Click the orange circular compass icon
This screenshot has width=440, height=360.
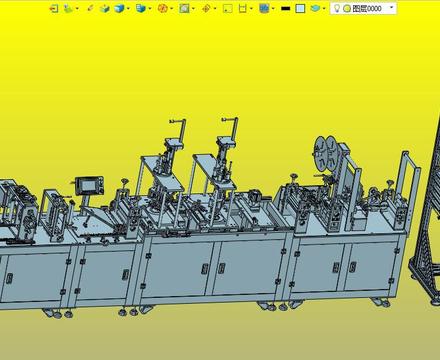click(x=162, y=9)
